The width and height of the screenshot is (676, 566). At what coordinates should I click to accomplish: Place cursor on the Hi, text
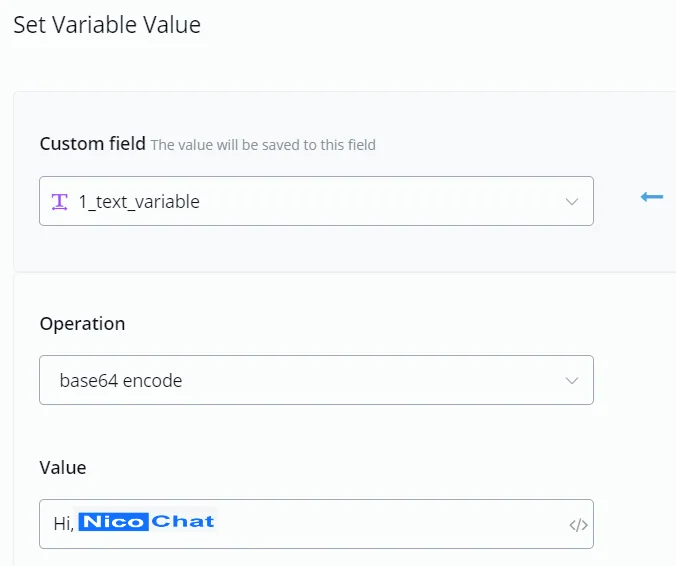[63, 524]
